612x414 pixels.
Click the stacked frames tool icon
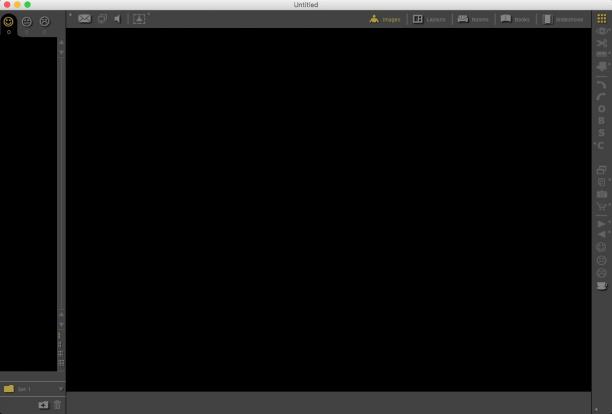coord(601,170)
